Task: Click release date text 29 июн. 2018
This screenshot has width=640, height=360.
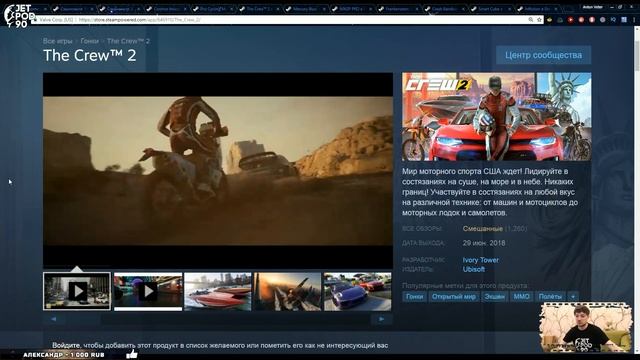Action: pyautogui.click(x=484, y=243)
